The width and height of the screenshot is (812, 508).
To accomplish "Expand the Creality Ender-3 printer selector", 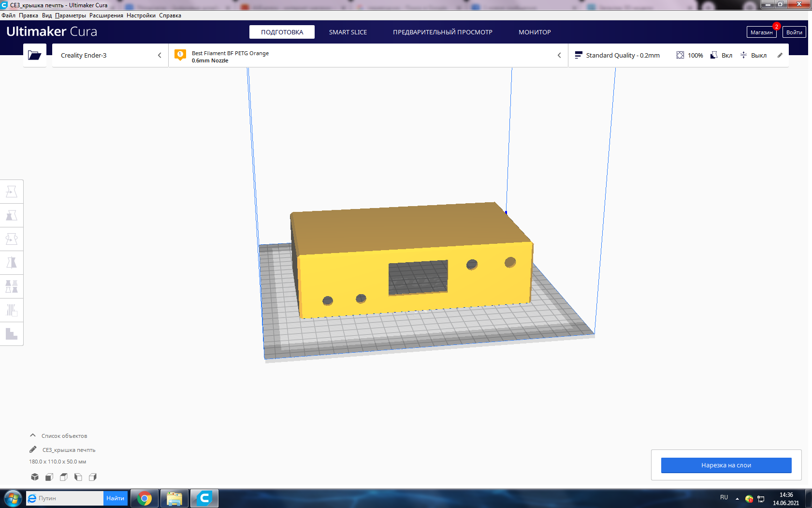I will [110, 55].
